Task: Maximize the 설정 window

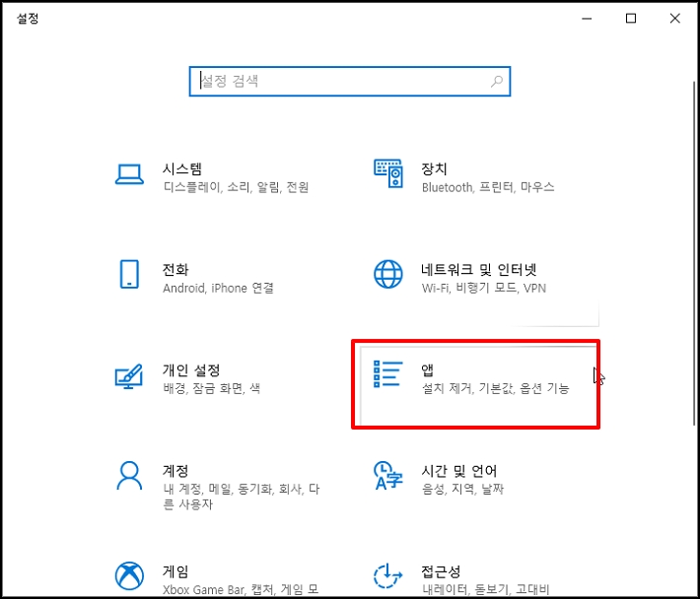Action: coord(631,19)
